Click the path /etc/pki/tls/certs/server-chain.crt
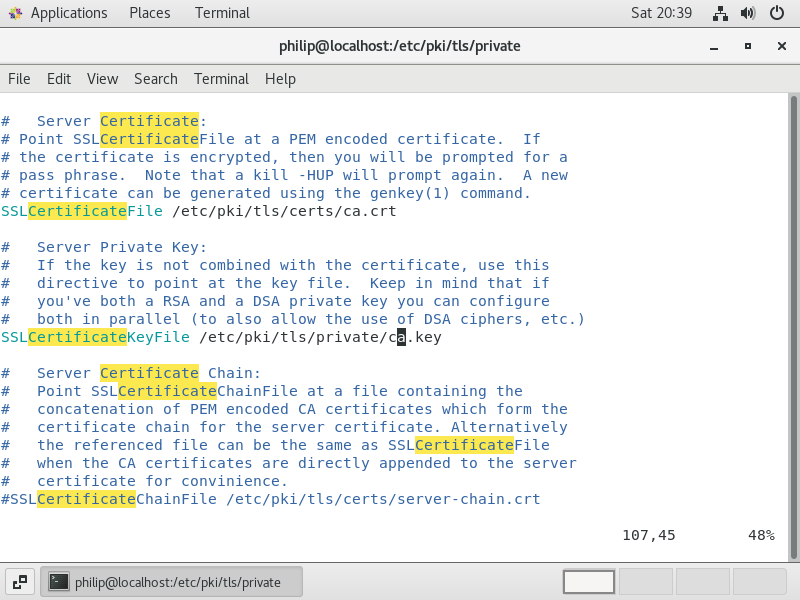800x600 pixels. click(383, 499)
